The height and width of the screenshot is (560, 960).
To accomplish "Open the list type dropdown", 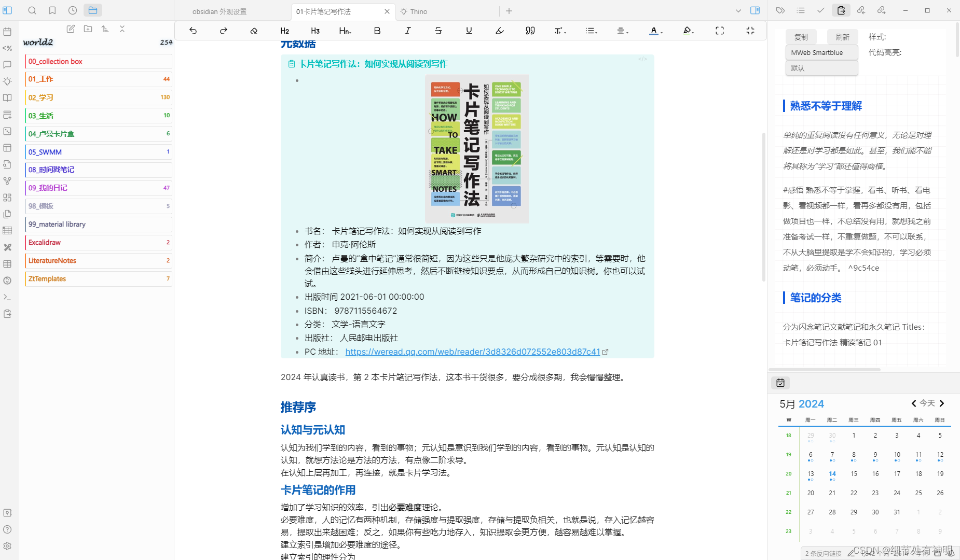I will click(591, 31).
